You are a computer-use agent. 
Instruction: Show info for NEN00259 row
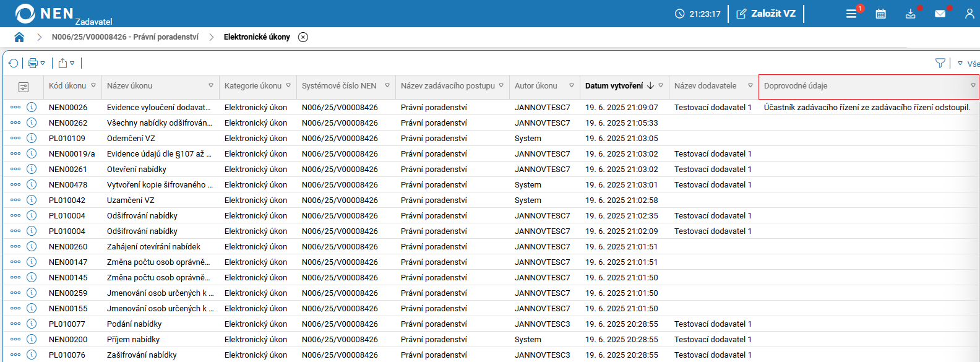pos(32,293)
